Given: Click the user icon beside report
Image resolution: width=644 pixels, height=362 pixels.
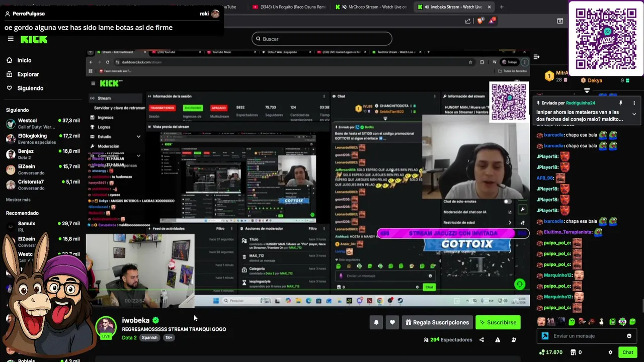Looking at the screenshot, I should (x=514, y=340).
